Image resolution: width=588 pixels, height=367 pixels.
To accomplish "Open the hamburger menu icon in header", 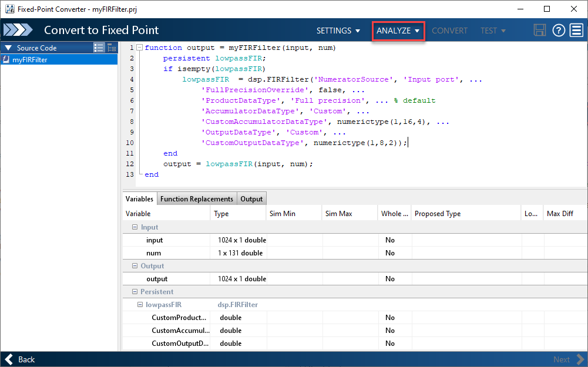I will point(576,31).
